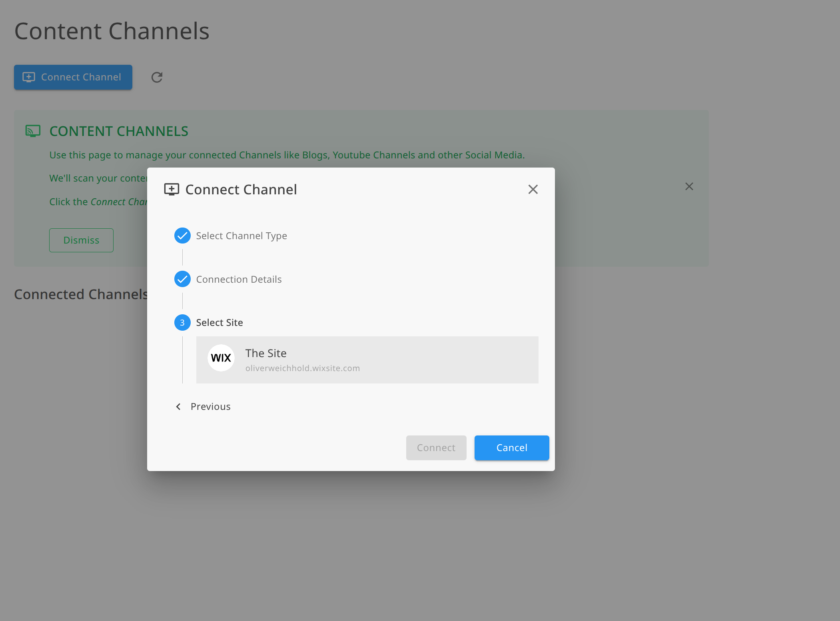The height and width of the screenshot is (621, 840).
Task: Click the blue checkmark on Connection Details
Action: (182, 279)
